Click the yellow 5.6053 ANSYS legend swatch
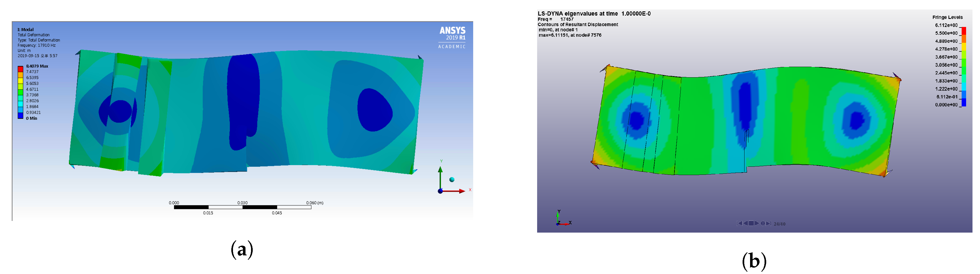This screenshot has height=274, width=980. 21,81
